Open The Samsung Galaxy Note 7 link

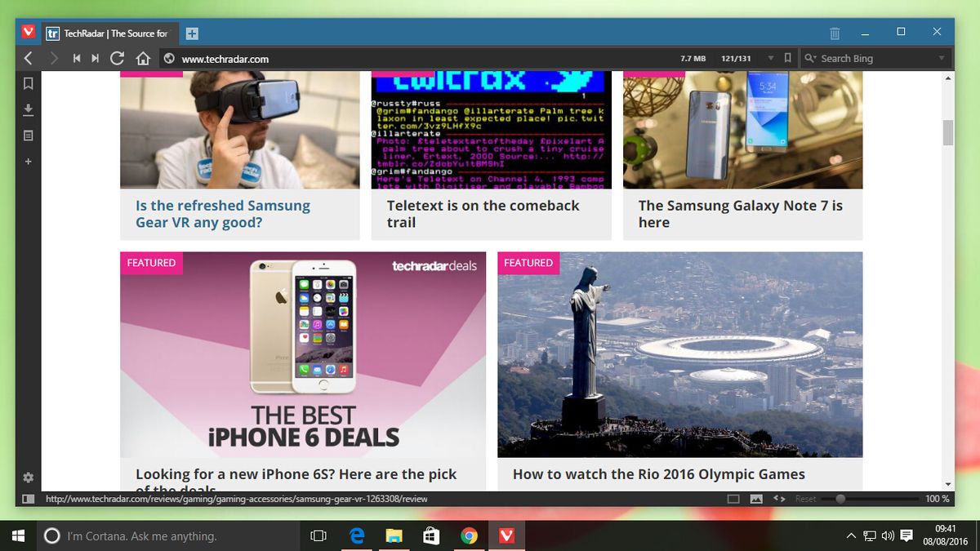741,214
